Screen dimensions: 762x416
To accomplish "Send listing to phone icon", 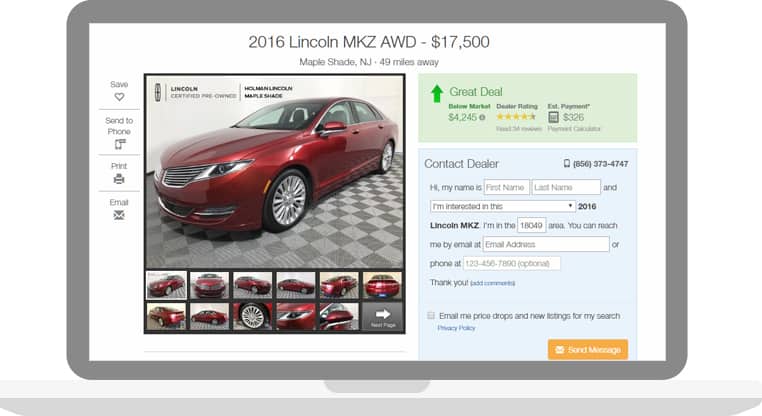I will 120,144.
